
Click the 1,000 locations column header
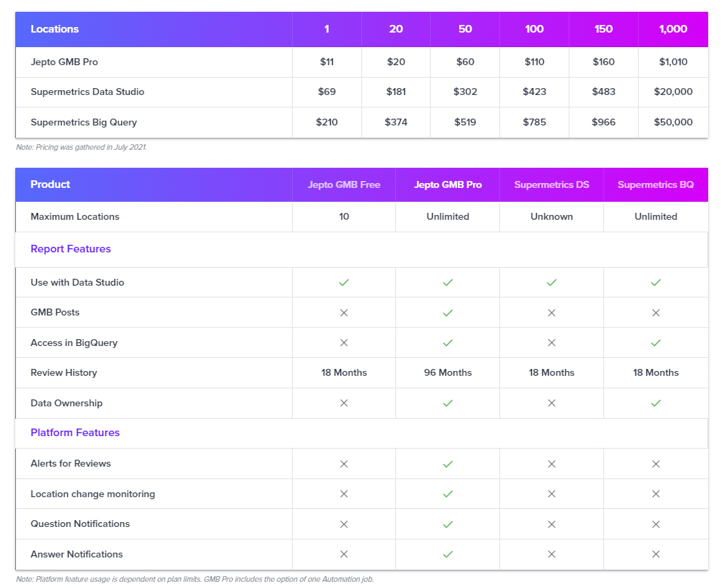click(673, 29)
